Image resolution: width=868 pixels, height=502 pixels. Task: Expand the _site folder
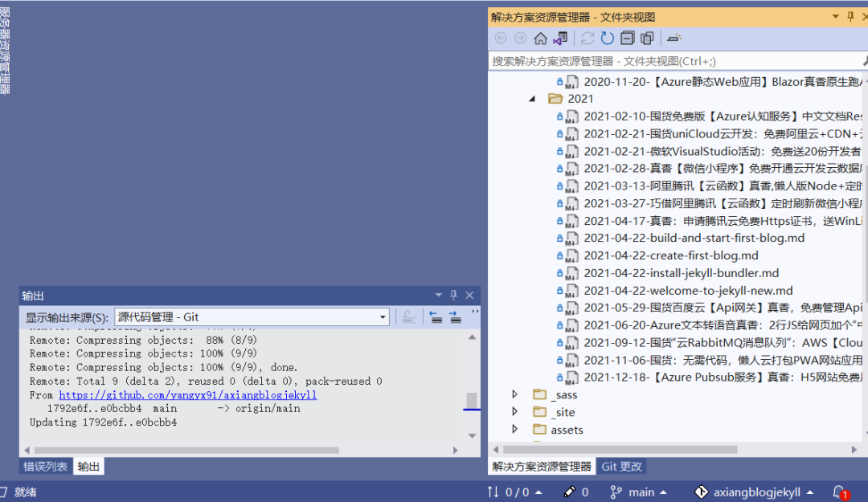tap(515, 412)
